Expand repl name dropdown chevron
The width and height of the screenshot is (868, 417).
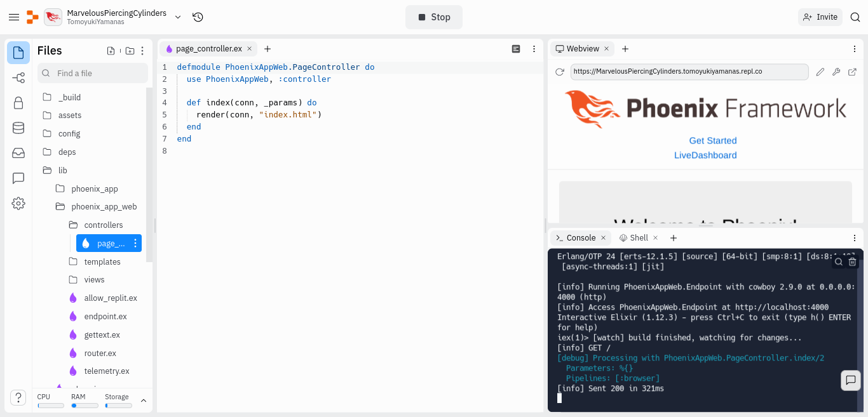tap(178, 17)
